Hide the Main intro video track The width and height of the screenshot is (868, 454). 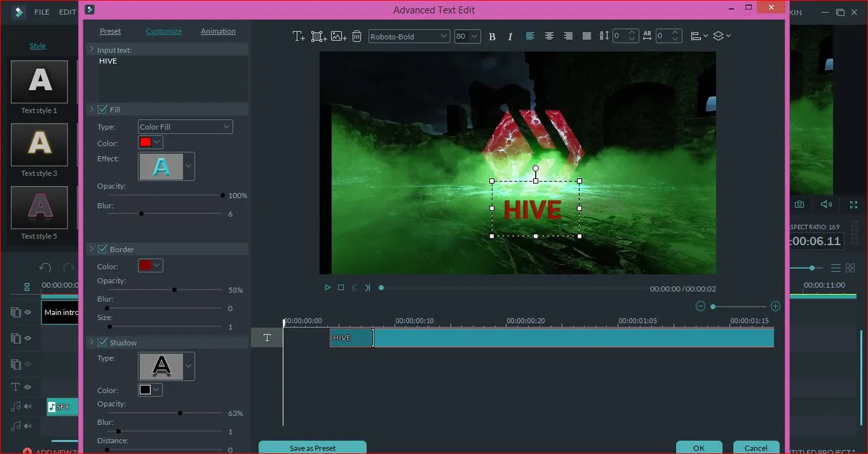tap(28, 312)
